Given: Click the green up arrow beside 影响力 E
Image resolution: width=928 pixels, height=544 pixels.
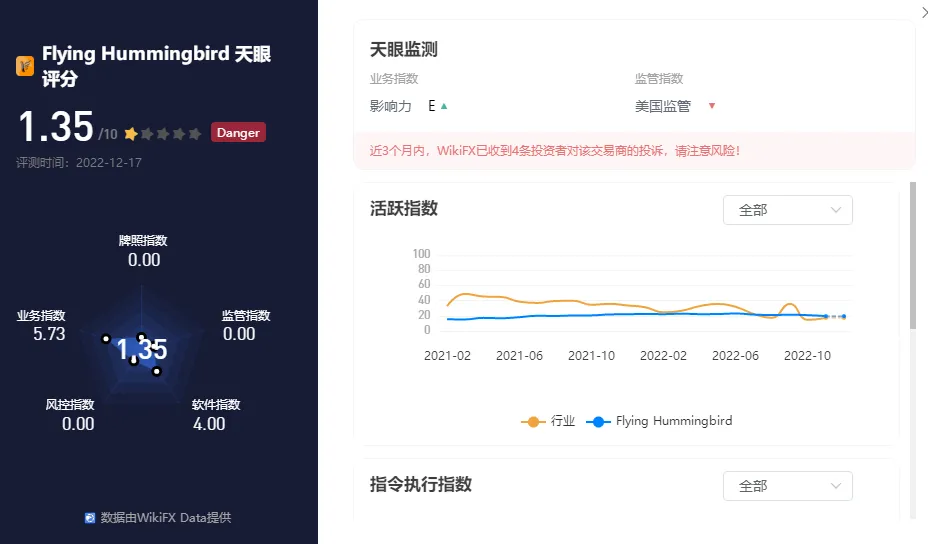Looking at the screenshot, I should pyautogui.click(x=444, y=106).
